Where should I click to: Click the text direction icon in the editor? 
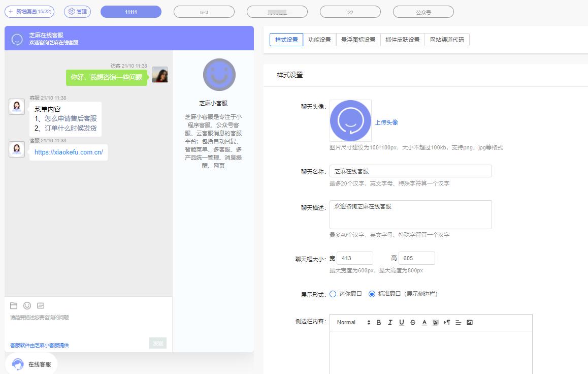[447, 322]
